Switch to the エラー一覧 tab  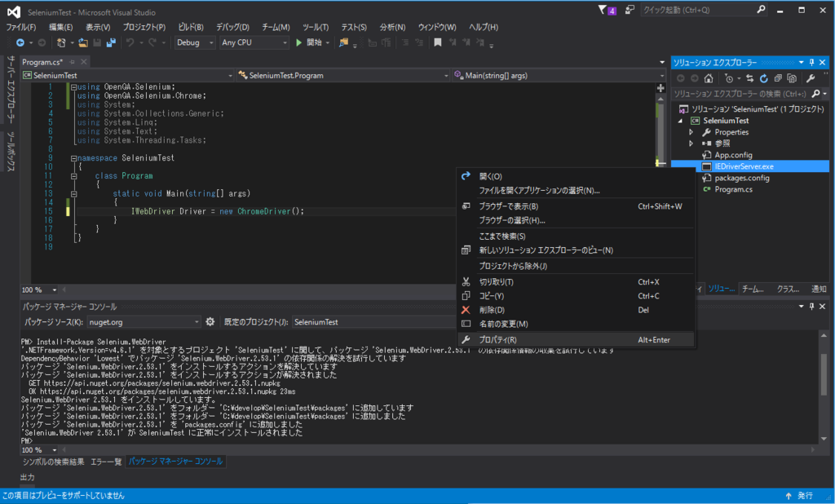106,462
